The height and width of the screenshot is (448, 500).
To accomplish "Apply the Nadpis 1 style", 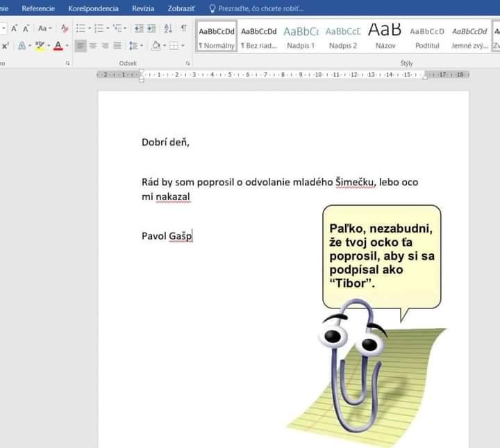I will (301, 36).
